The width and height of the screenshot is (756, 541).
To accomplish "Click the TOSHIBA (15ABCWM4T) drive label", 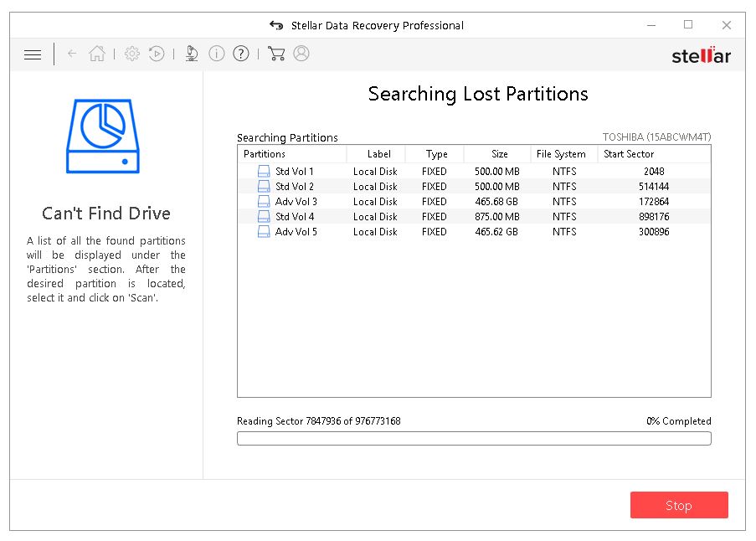I will point(656,137).
